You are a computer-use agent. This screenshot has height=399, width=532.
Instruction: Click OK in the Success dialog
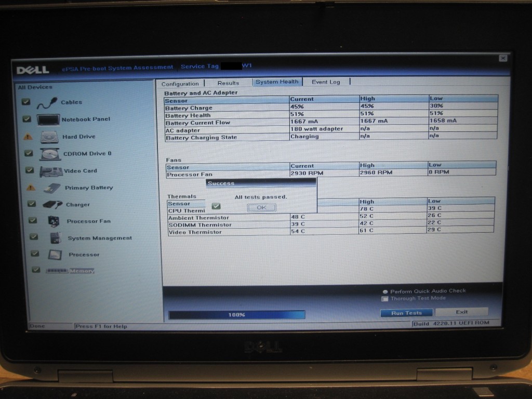tap(262, 207)
